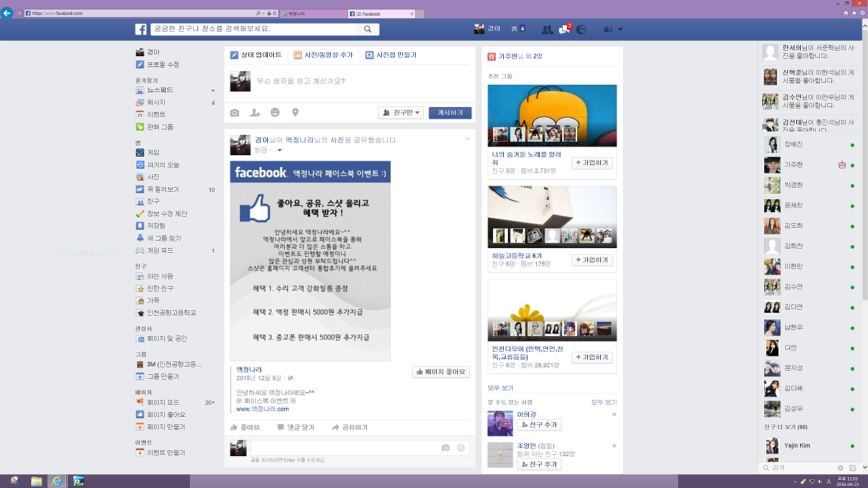The width and height of the screenshot is (868, 488).
Task: Click the 페이지 좋아요 button on post
Action: click(441, 371)
